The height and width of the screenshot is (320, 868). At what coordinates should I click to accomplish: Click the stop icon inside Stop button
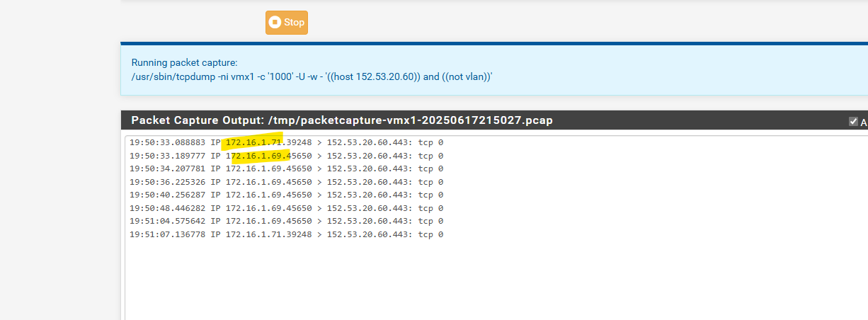pos(276,22)
